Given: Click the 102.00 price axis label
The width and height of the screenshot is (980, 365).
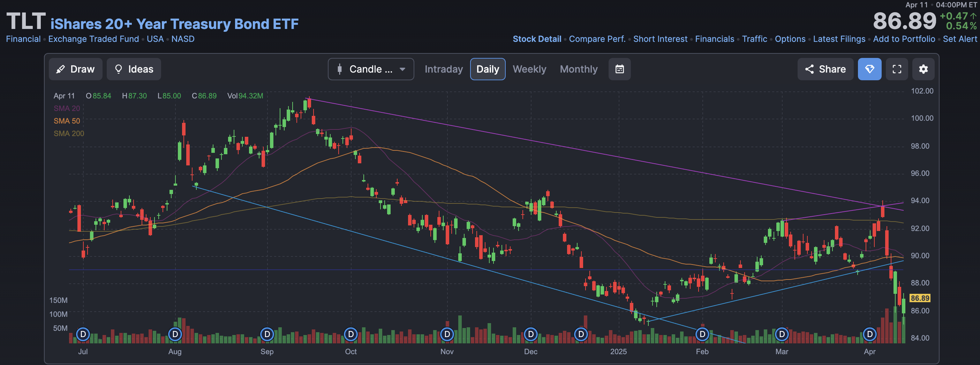Looking at the screenshot, I should (922, 91).
